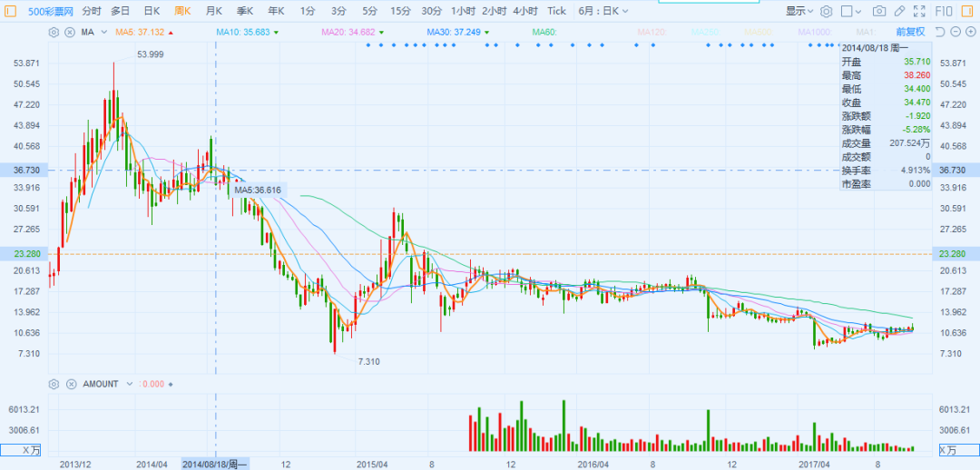Click the camera screenshot icon
The width and height of the screenshot is (980, 470).
[x=879, y=11]
